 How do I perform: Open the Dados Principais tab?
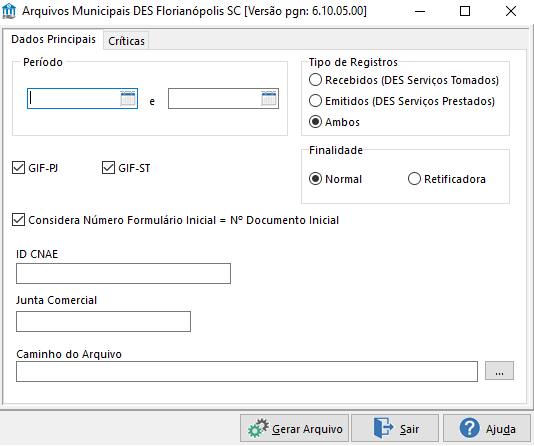[x=53, y=39]
